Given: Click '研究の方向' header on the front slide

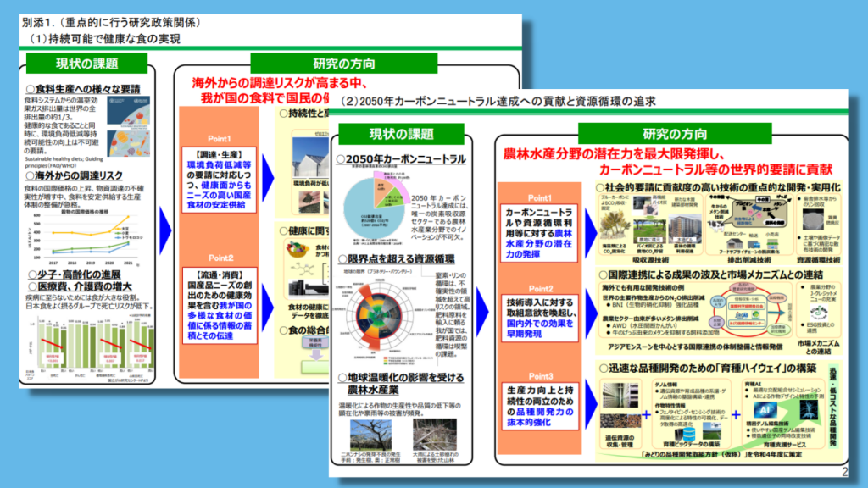Looking at the screenshot, I should 674,134.
